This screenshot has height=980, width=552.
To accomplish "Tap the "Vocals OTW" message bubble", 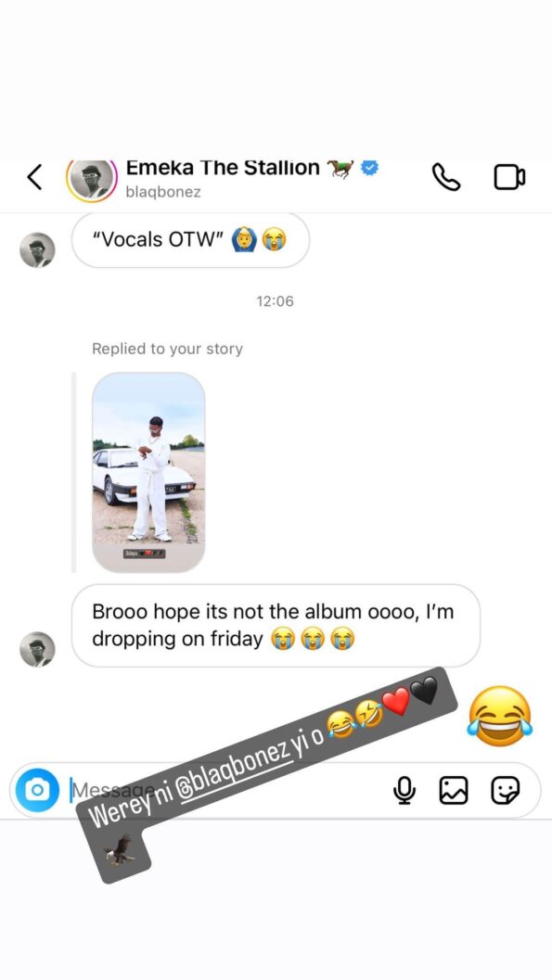I will [x=191, y=240].
